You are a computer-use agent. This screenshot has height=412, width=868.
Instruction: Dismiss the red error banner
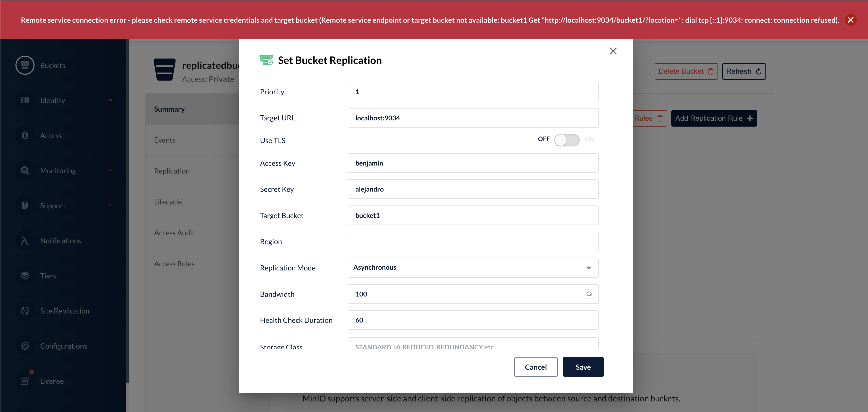pos(850,20)
